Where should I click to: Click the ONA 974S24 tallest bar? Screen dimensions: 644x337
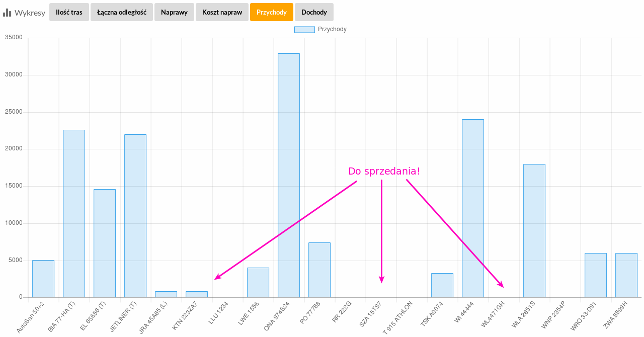coord(289,176)
